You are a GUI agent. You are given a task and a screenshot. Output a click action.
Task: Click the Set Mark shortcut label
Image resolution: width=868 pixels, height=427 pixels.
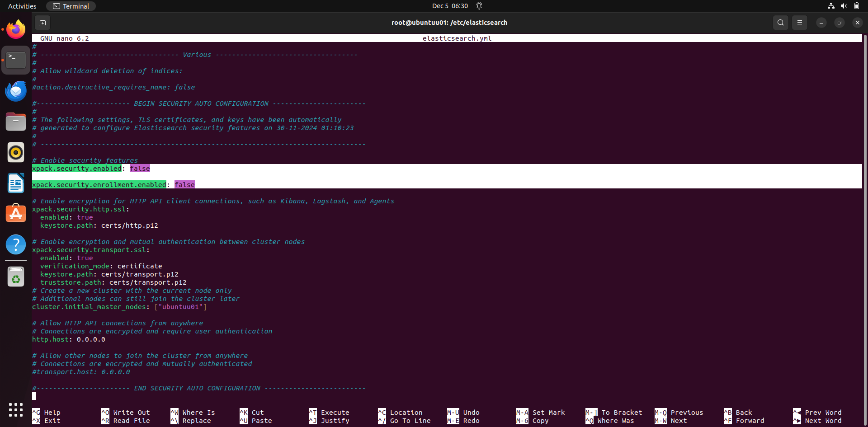548,413
